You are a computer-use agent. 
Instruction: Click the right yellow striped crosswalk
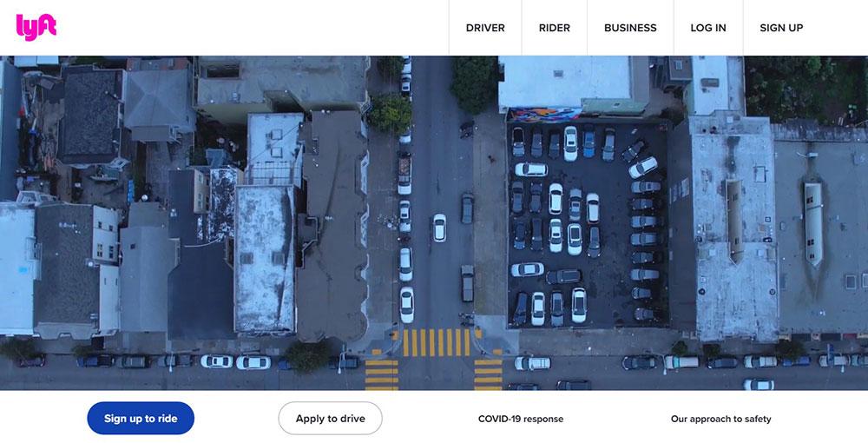click(x=488, y=374)
